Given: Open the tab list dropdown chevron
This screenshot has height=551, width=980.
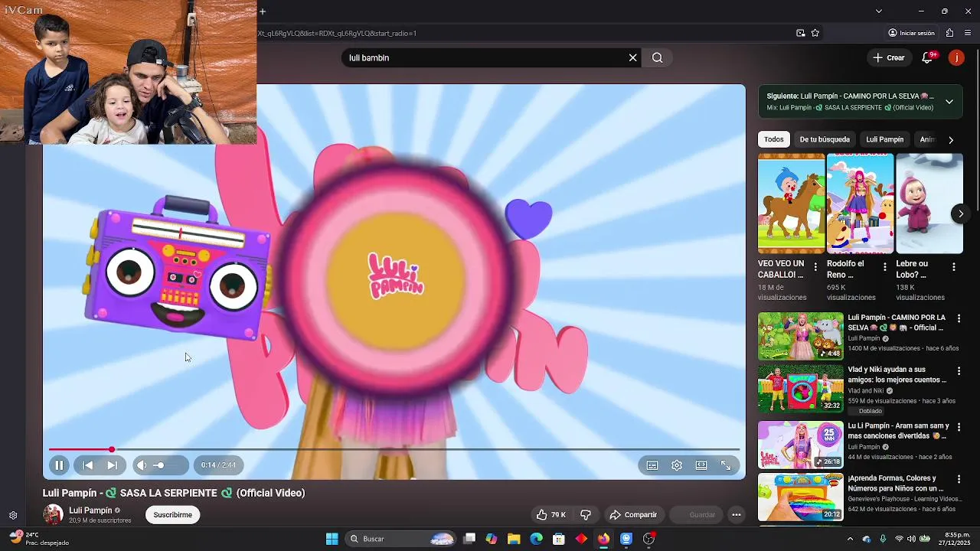Looking at the screenshot, I should pos(879,11).
